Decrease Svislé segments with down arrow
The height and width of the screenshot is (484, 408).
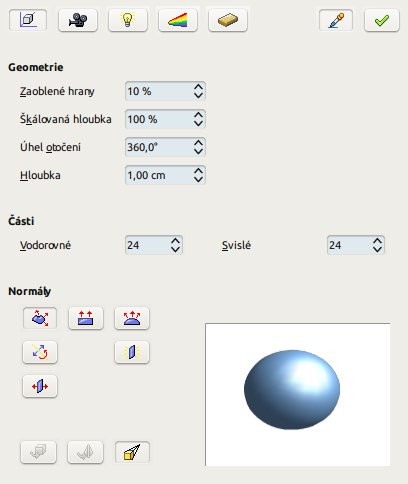(x=378, y=249)
